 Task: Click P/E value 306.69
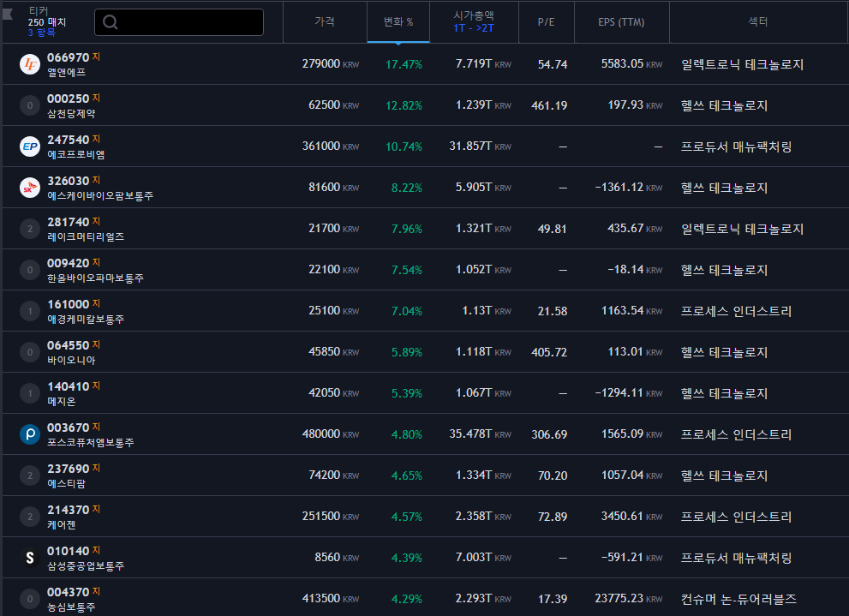549,434
